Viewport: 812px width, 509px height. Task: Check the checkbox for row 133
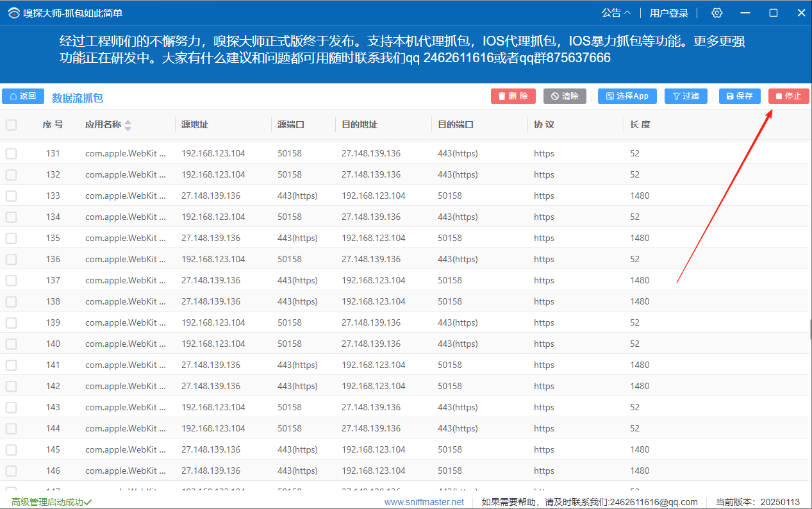coord(12,196)
